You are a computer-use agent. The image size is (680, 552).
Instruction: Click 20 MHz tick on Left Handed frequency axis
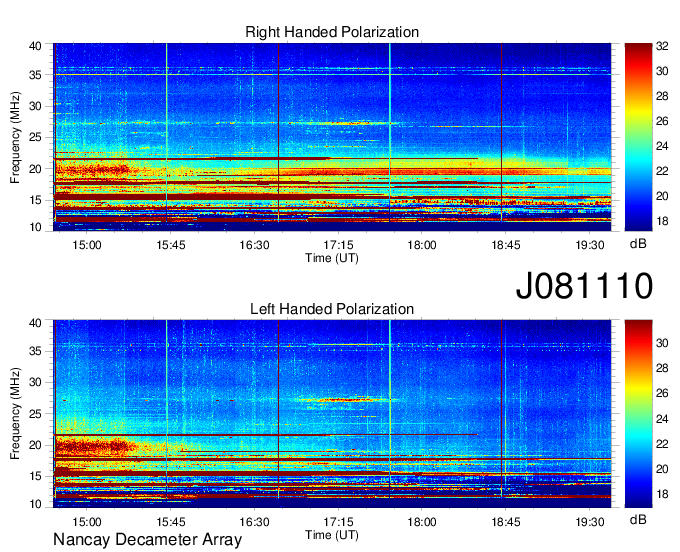(x=35, y=445)
